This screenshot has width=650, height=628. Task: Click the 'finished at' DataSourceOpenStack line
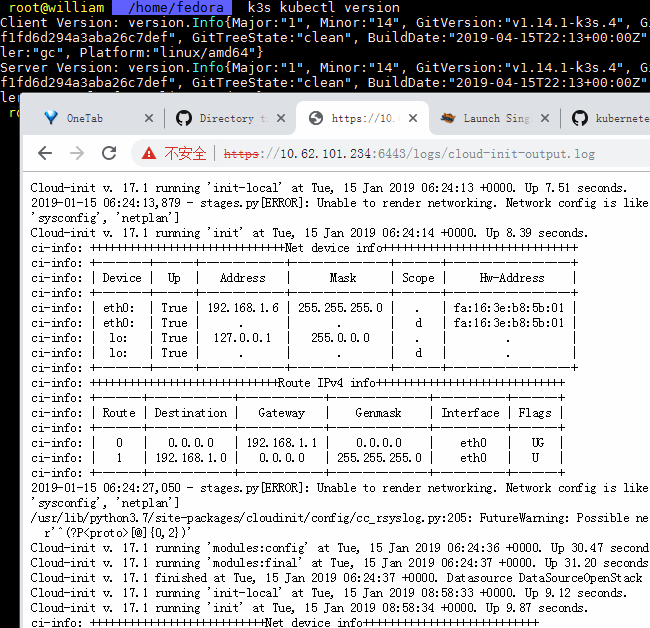[336, 578]
